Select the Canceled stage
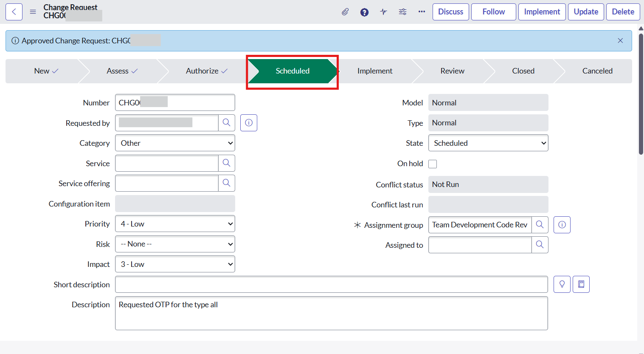Viewport: 644px width, 354px height. 597,71
